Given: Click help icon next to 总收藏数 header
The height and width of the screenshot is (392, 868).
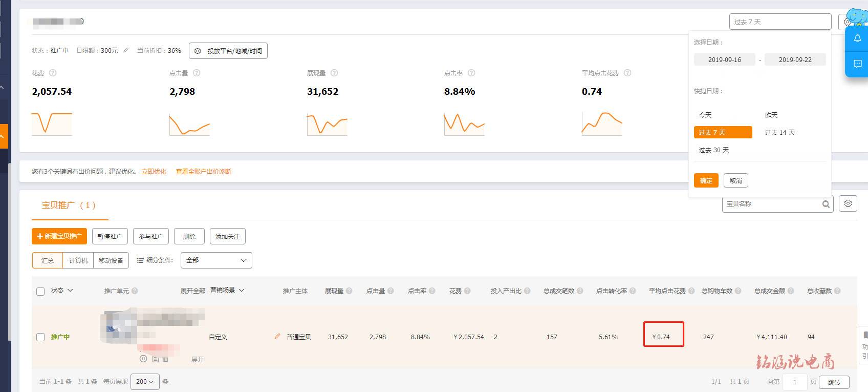Looking at the screenshot, I should click(x=837, y=291).
